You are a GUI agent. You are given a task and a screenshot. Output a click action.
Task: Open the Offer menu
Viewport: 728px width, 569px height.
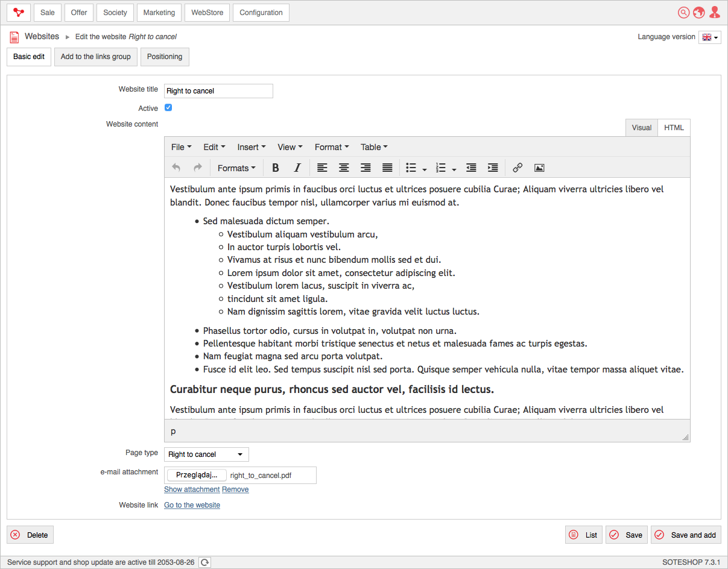tap(79, 13)
